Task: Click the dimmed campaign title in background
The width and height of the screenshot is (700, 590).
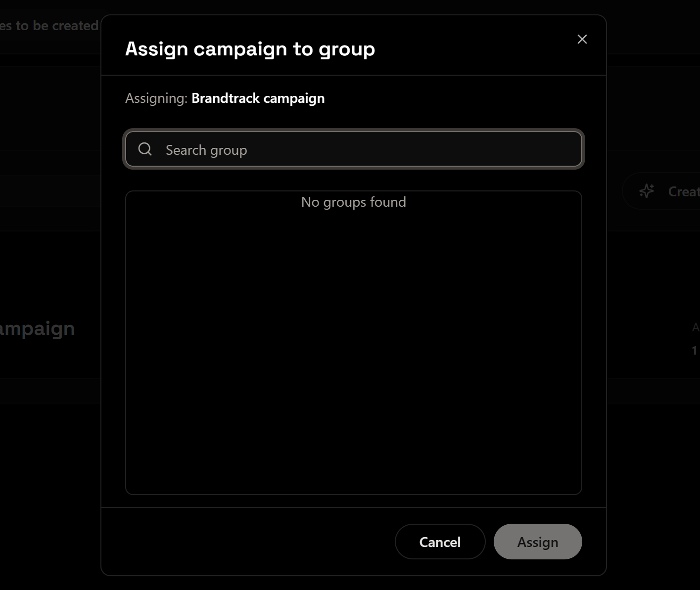Action: click(x=38, y=329)
